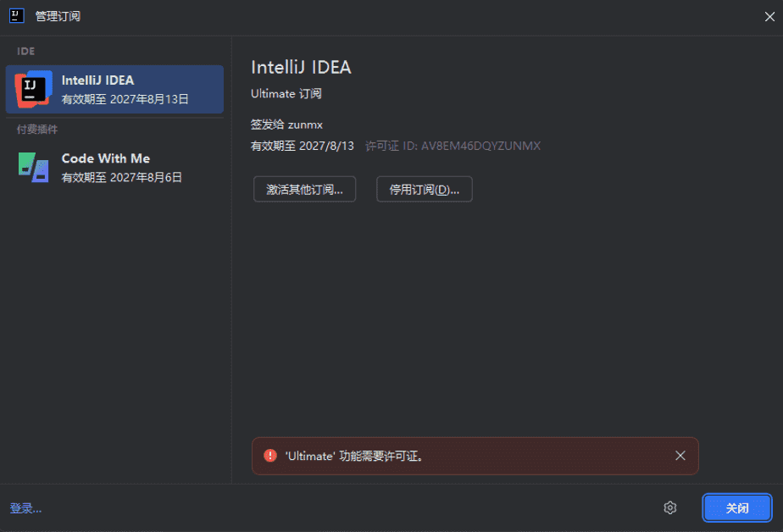Dismiss the 'Ultimate' license error banner

(680, 456)
